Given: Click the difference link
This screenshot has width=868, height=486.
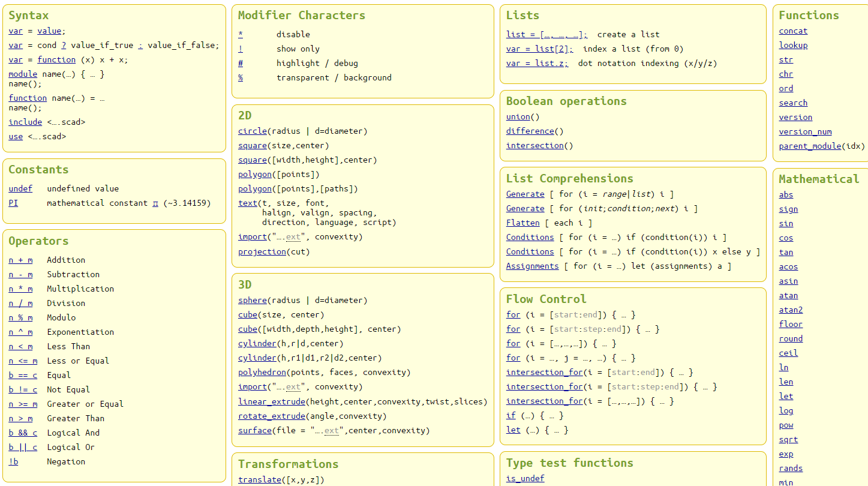Looking at the screenshot, I should click(x=530, y=131).
